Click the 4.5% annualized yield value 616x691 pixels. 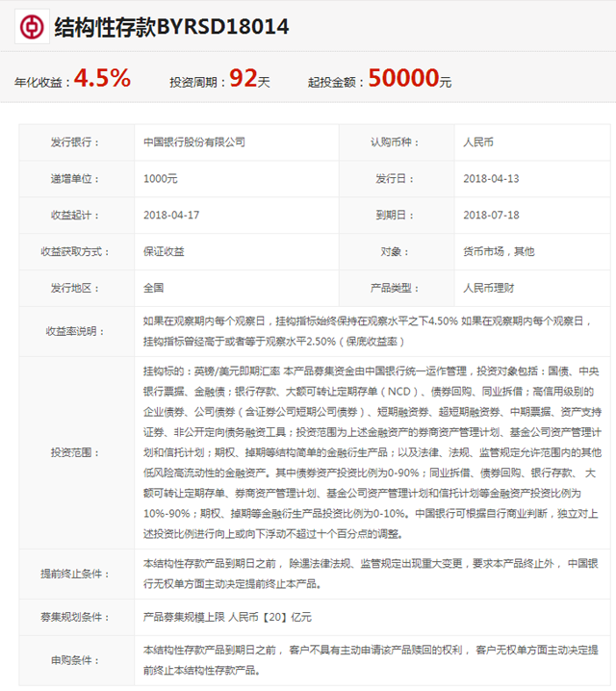(102, 78)
